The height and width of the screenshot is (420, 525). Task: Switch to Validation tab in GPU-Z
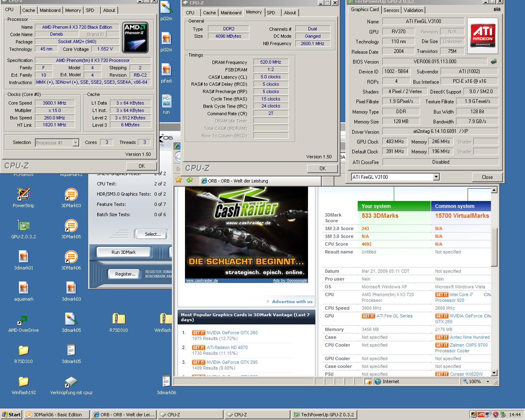coord(413,10)
